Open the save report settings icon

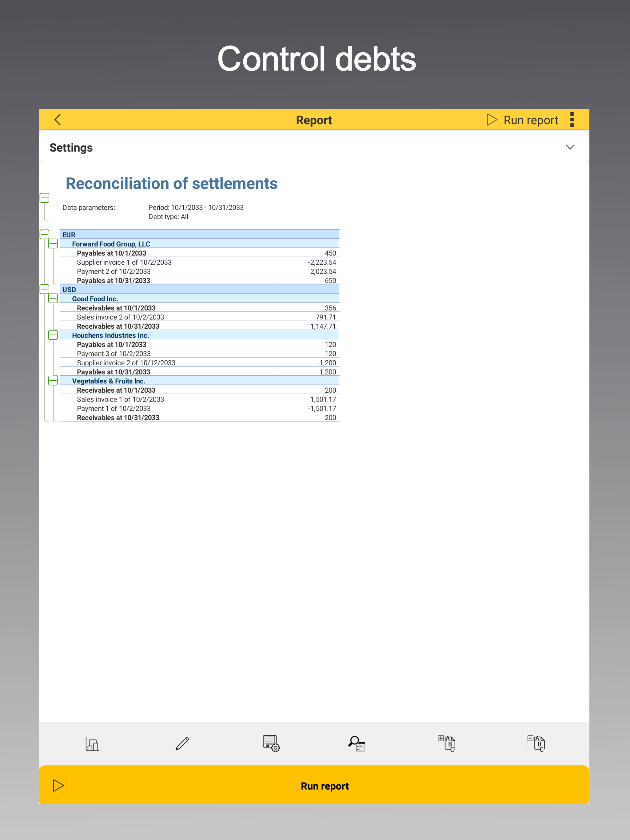(271, 743)
